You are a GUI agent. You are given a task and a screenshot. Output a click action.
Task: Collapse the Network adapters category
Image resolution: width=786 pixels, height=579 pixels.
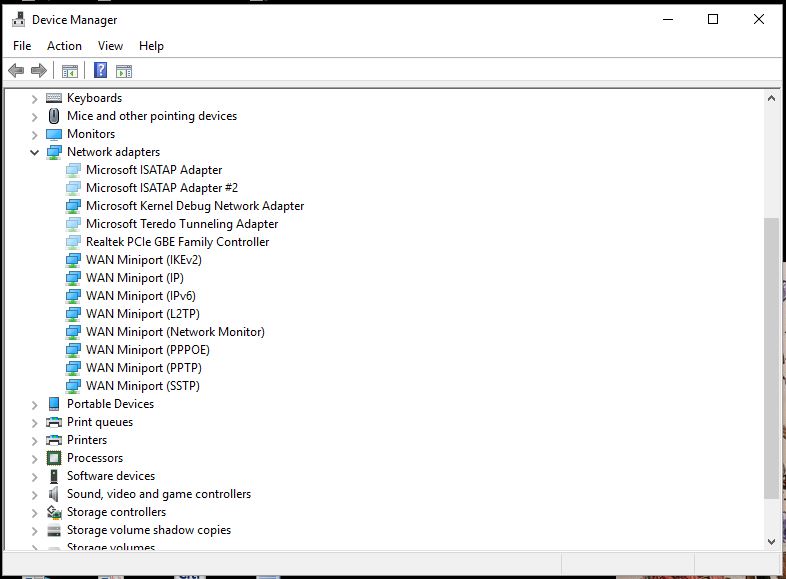(34, 152)
